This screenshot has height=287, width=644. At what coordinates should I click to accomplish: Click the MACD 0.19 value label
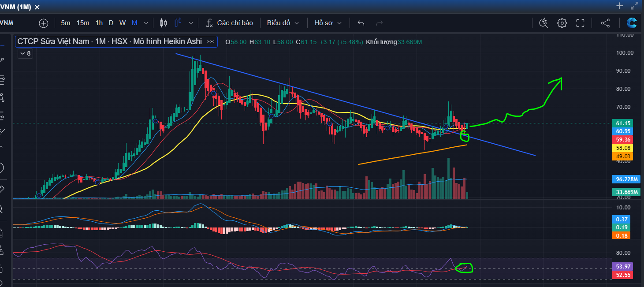[x=621, y=227]
